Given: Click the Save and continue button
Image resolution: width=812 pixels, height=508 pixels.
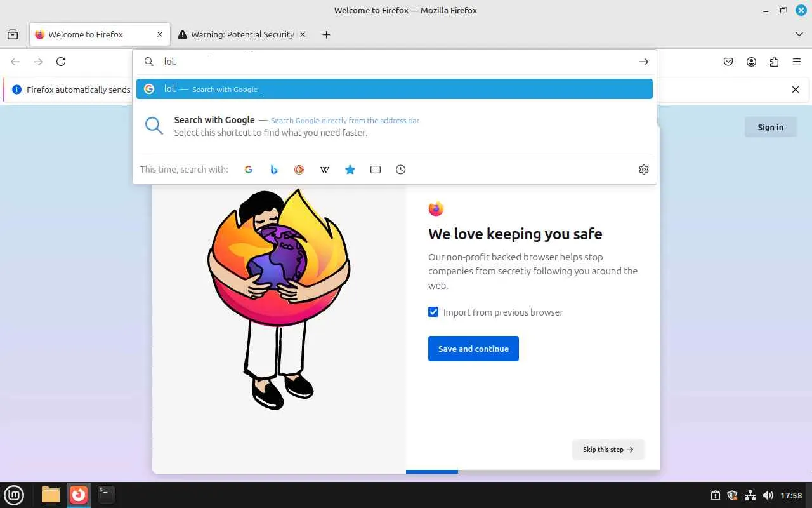Looking at the screenshot, I should click(x=473, y=349).
